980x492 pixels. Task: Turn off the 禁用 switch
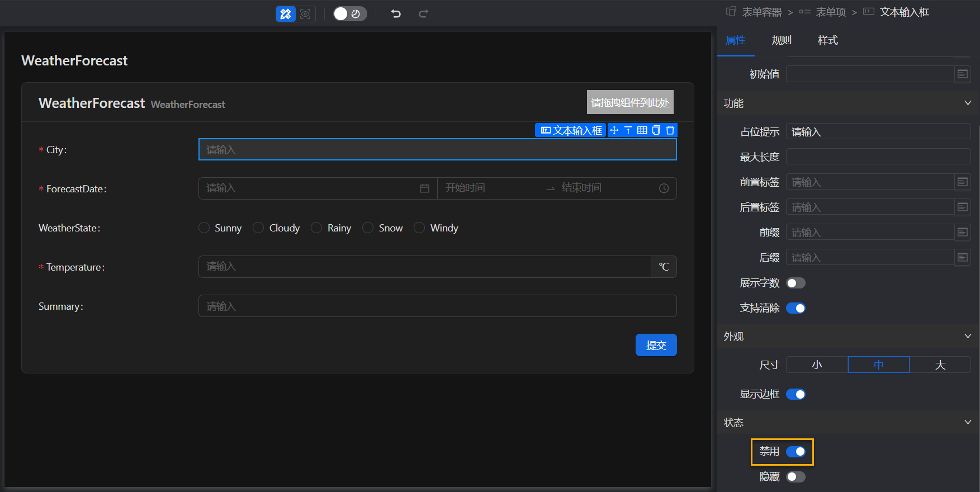[x=796, y=451]
